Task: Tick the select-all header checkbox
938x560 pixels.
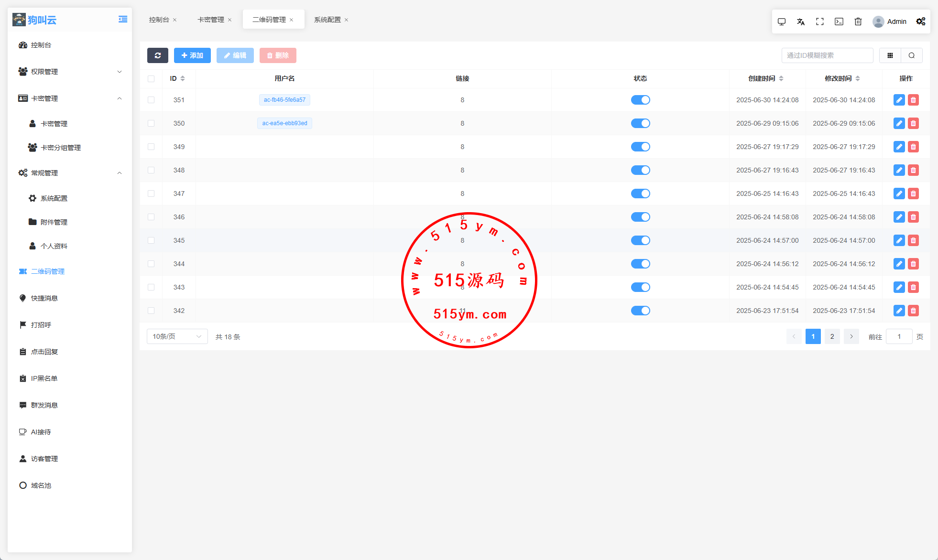Action: tap(151, 79)
